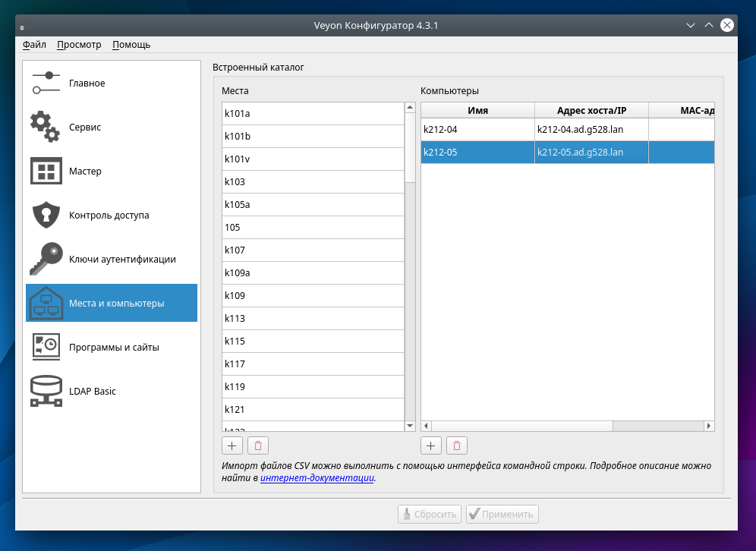This screenshot has width=756, height=551.
Task: Select Места и компьютеры page label
Action: 117,304
